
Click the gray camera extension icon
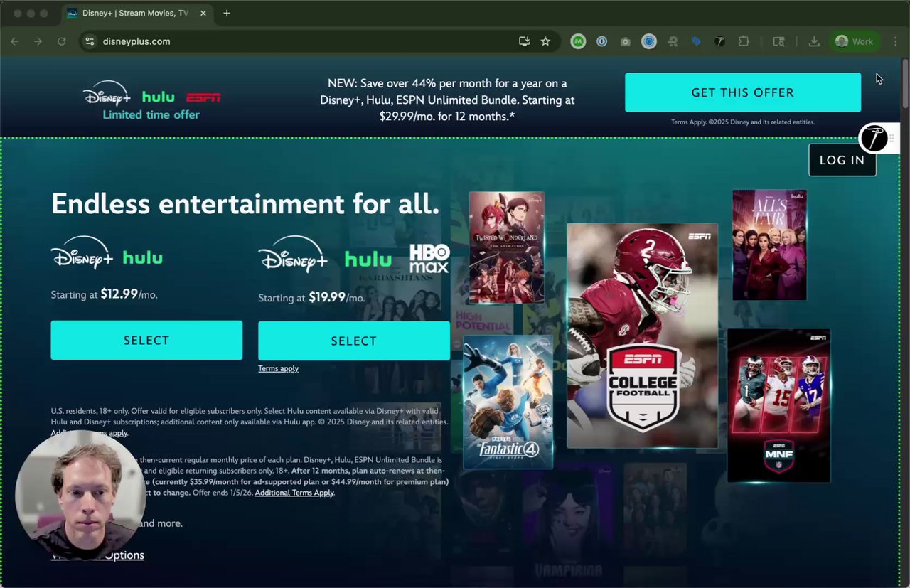click(625, 41)
